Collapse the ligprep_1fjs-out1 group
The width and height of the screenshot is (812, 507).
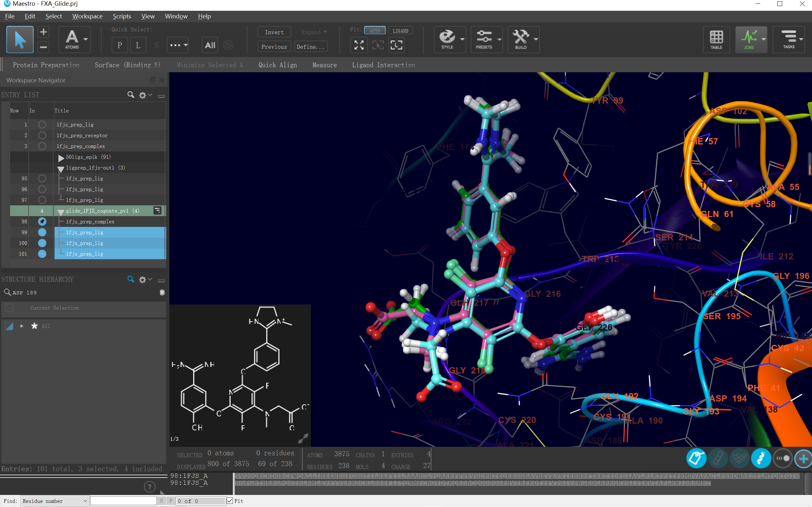pyautogui.click(x=61, y=168)
